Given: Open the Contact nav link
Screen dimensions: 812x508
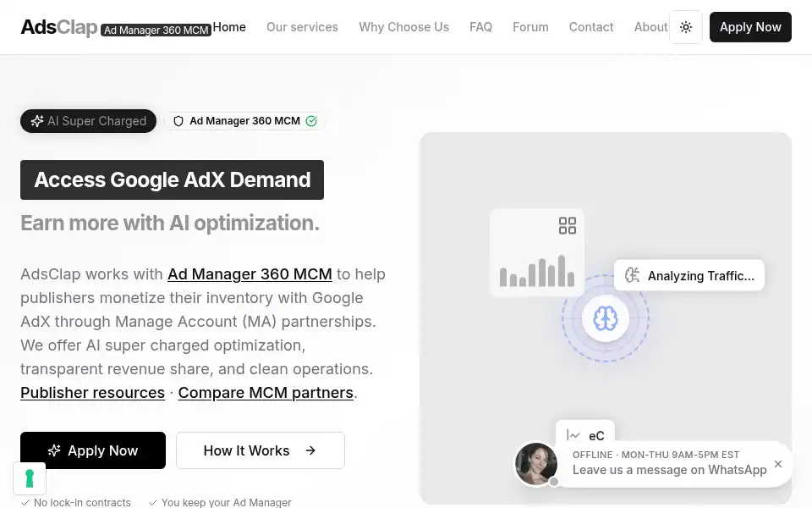Looking at the screenshot, I should (x=591, y=27).
